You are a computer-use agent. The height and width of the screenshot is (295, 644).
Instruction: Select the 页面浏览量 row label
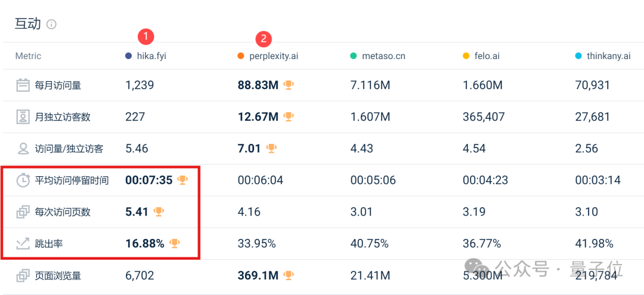(x=58, y=276)
